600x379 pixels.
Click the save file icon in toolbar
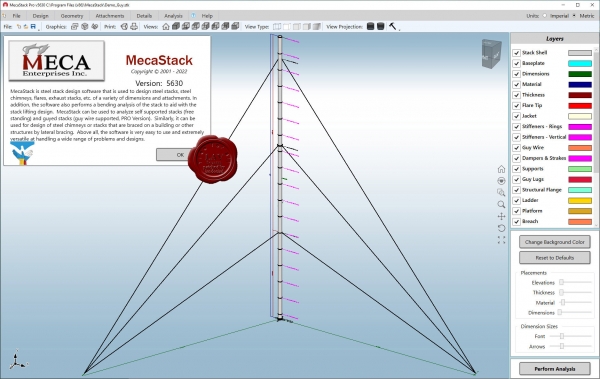pyautogui.click(x=33, y=26)
